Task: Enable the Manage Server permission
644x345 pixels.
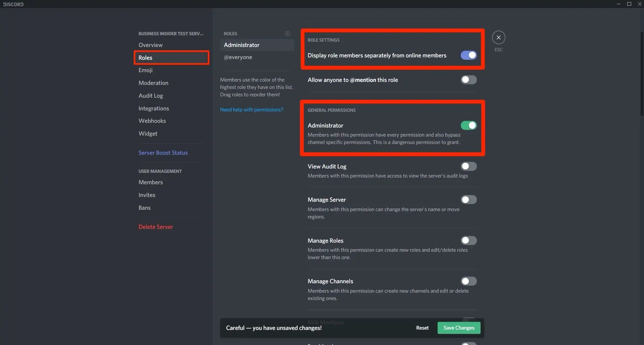Action: (x=469, y=199)
